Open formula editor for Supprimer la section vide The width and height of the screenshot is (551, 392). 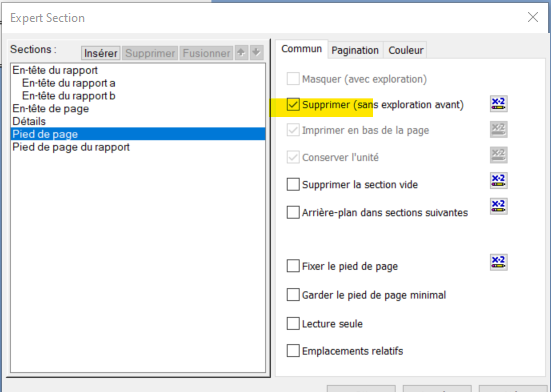click(x=499, y=181)
